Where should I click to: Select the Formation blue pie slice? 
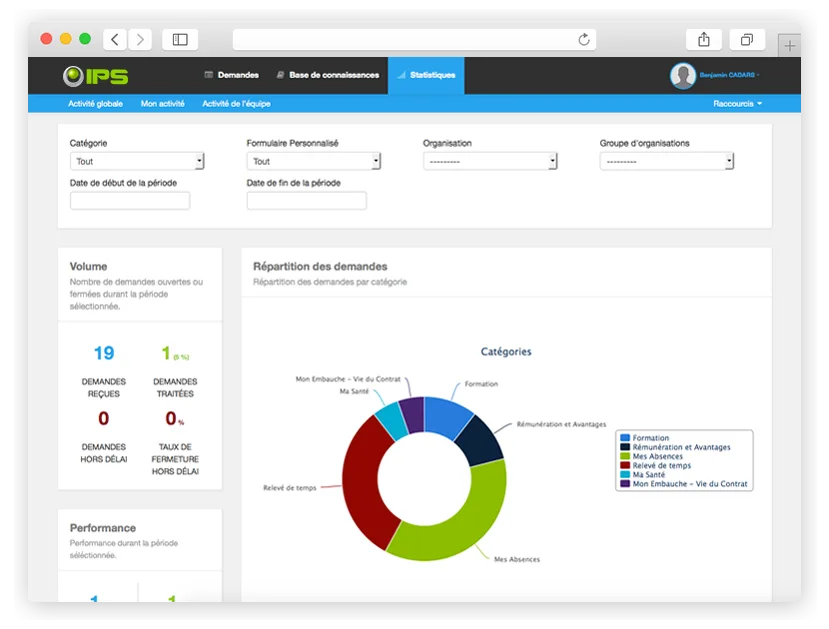[447, 416]
